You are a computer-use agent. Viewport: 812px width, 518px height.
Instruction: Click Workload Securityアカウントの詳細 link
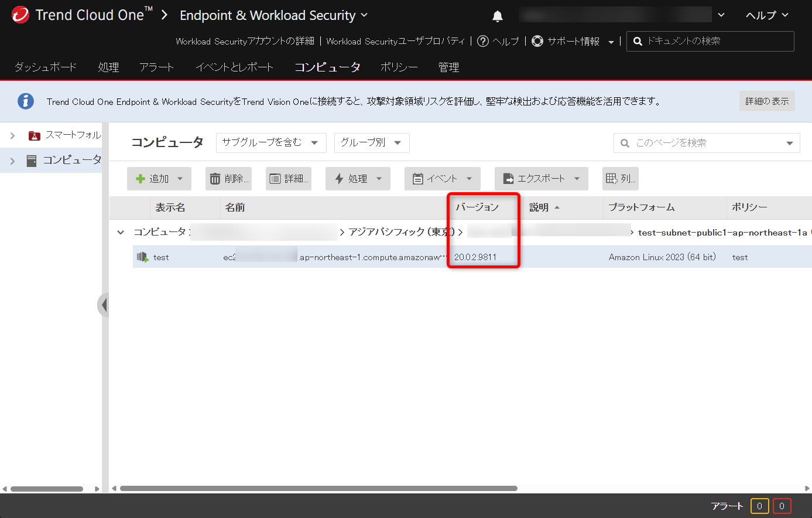245,41
